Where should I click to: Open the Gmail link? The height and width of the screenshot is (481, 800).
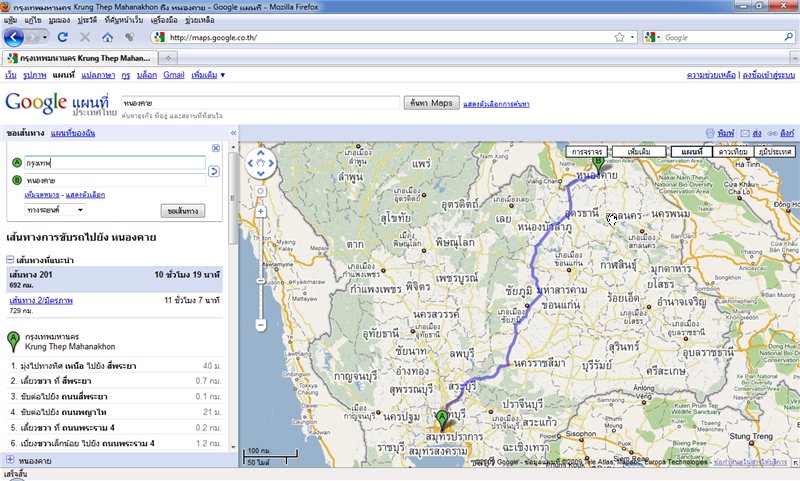pos(173,75)
